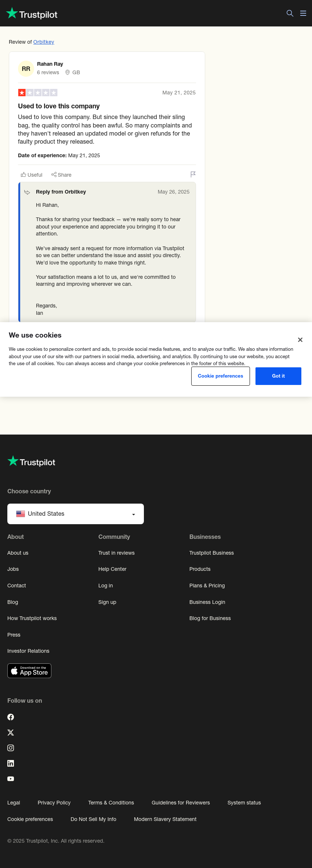The image size is (312, 868).
Task: Open Blog link under About
Action: pos(12,602)
